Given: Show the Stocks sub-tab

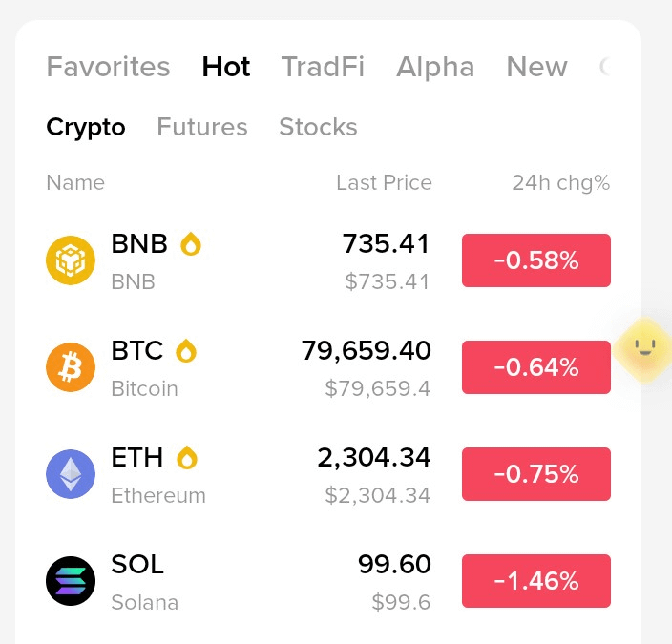Looking at the screenshot, I should coord(318,127).
